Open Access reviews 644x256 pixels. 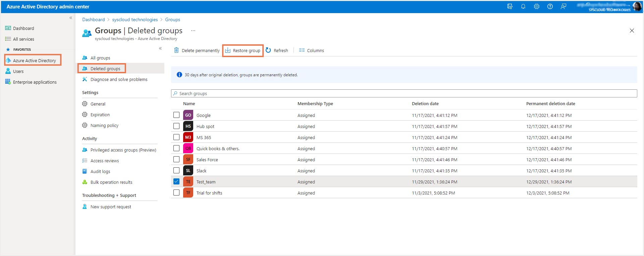click(x=105, y=161)
